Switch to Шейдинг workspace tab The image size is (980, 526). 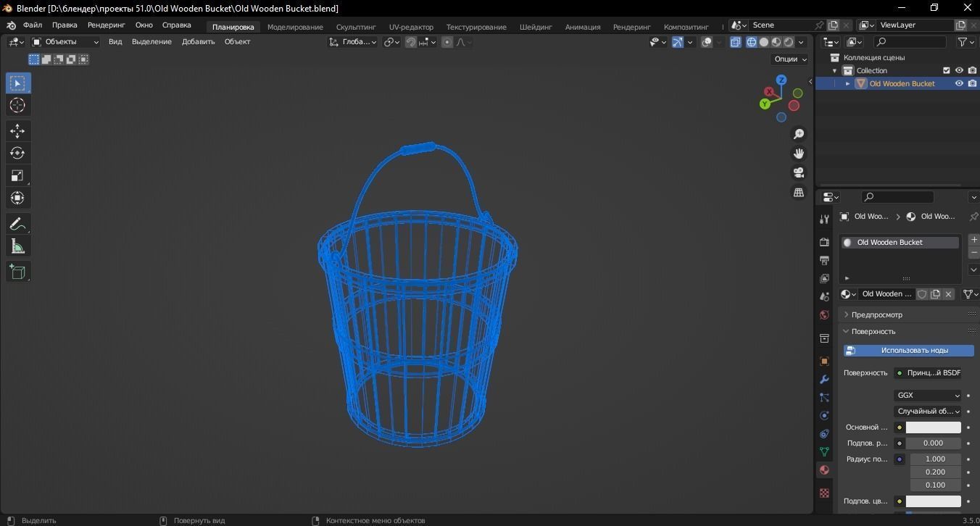point(536,27)
